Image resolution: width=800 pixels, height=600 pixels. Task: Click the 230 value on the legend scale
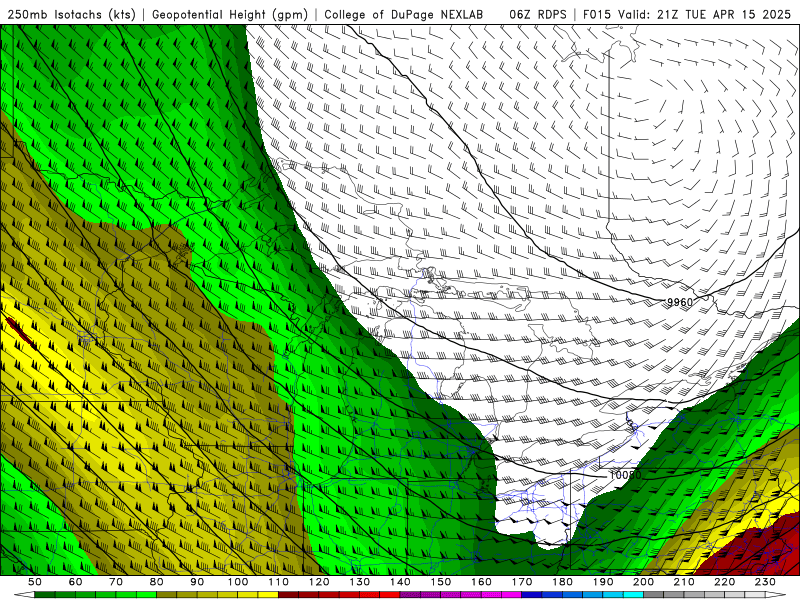point(765,582)
